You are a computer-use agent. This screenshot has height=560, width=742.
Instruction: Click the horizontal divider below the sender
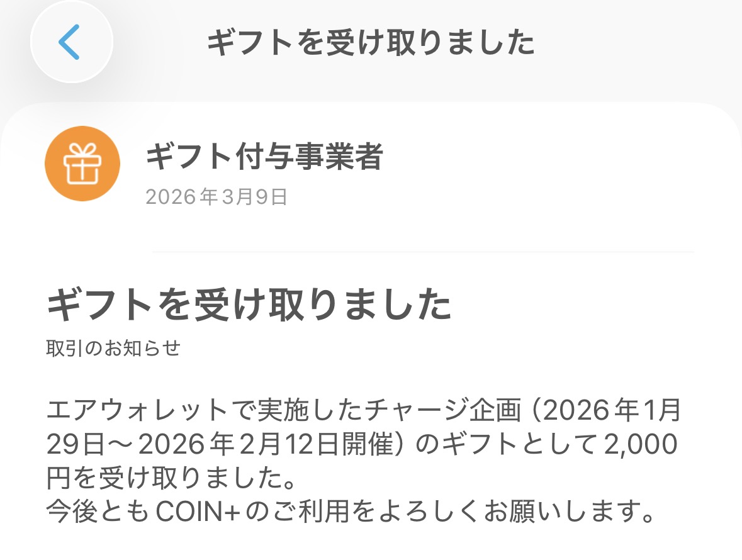[423, 252]
